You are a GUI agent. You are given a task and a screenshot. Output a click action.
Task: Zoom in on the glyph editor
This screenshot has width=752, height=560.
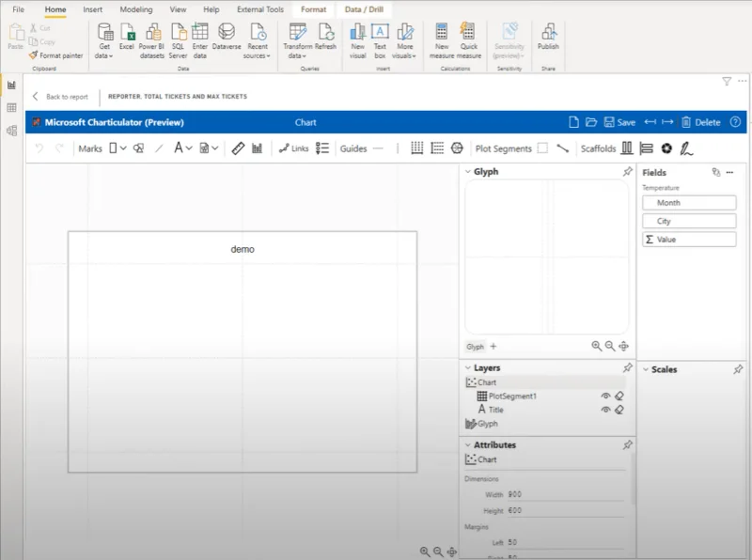[596, 346]
